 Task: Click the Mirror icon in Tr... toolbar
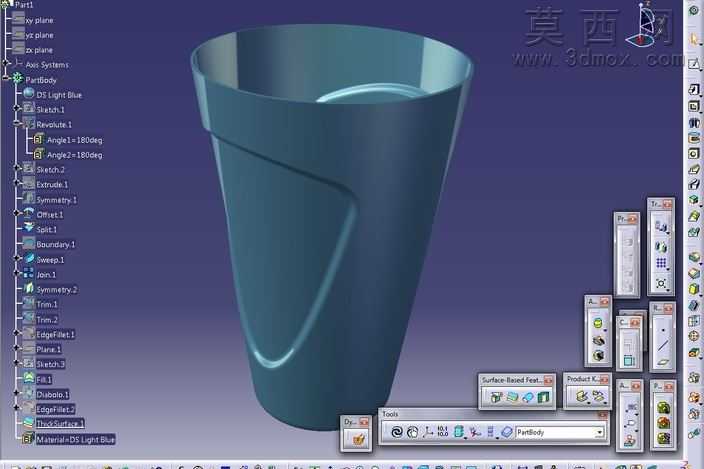tap(661, 246)
